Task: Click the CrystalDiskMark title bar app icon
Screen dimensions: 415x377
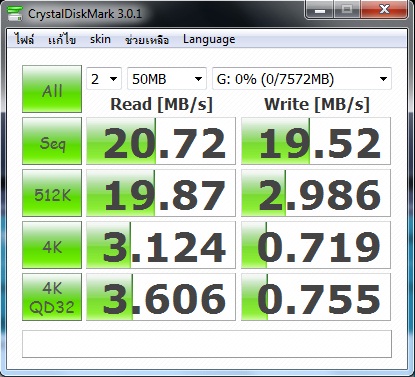Action: click(15, 14)
